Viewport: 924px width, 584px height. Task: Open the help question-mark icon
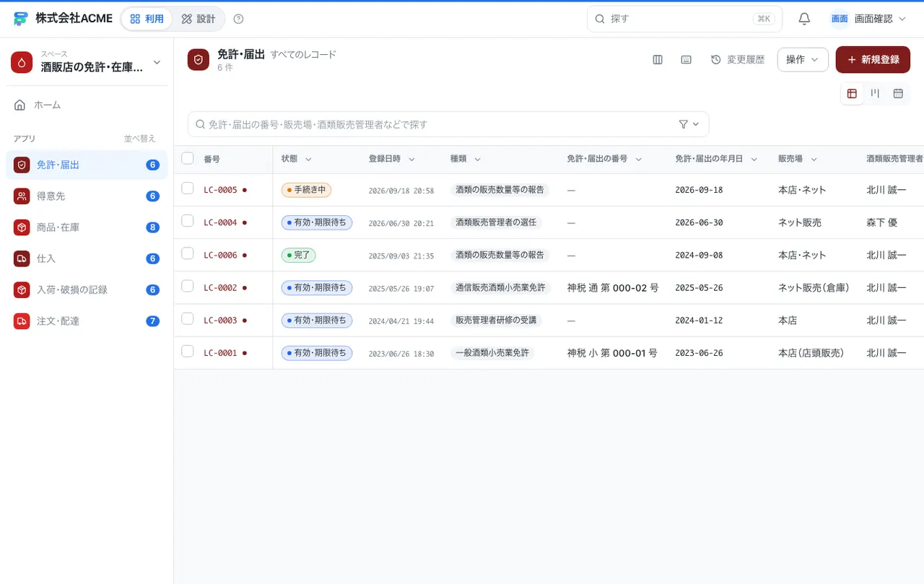pyautogui.click(x=239, y=19)
